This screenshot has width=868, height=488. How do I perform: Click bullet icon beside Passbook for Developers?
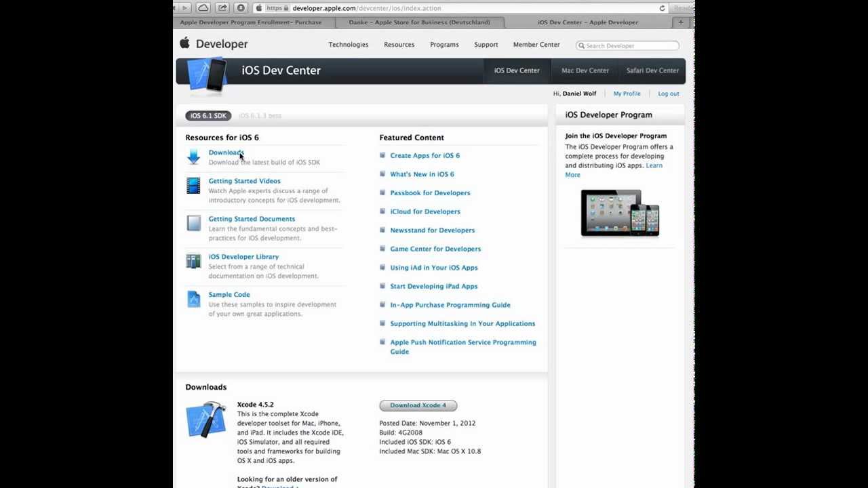pos(382,192)
